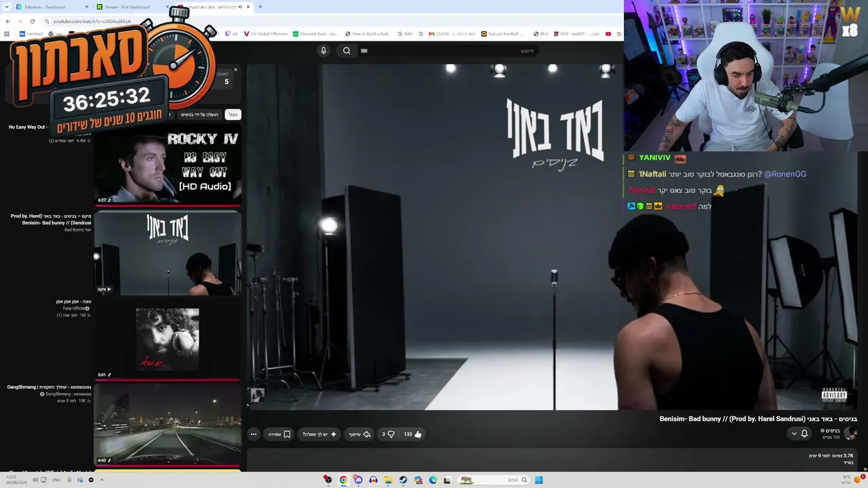Click the browser address bar URL
Screen dimensions: 868x488
click(x=92, y=21)
